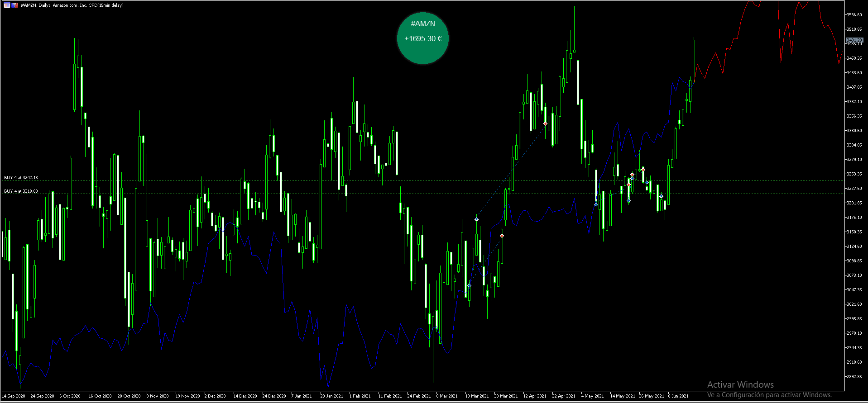Click the 3407.85 price scale label

click(x=854, y=87)
